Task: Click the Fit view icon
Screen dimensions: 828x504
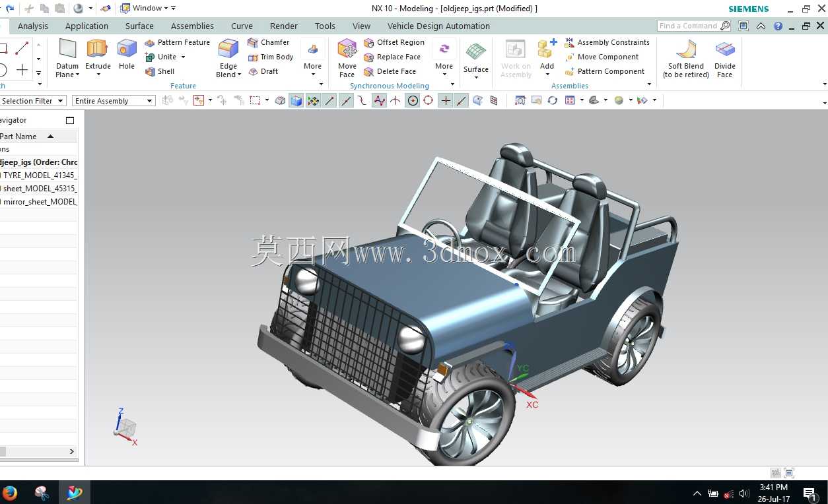Action: pos(520,100)
